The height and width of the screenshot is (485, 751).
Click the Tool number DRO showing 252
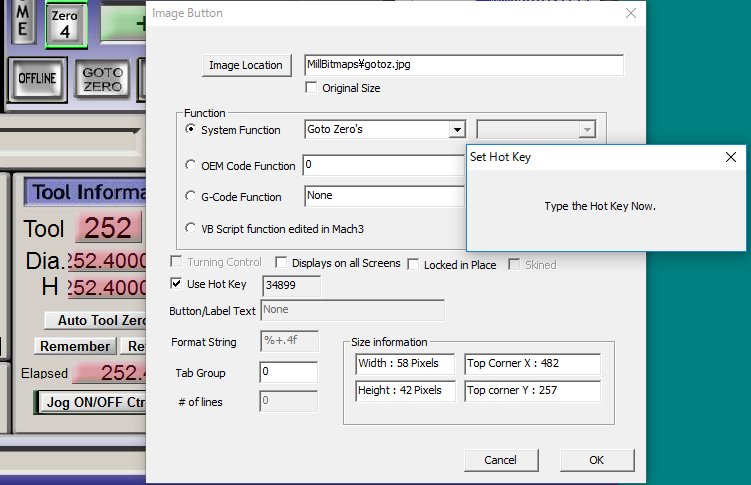click(x=110, y=227)
